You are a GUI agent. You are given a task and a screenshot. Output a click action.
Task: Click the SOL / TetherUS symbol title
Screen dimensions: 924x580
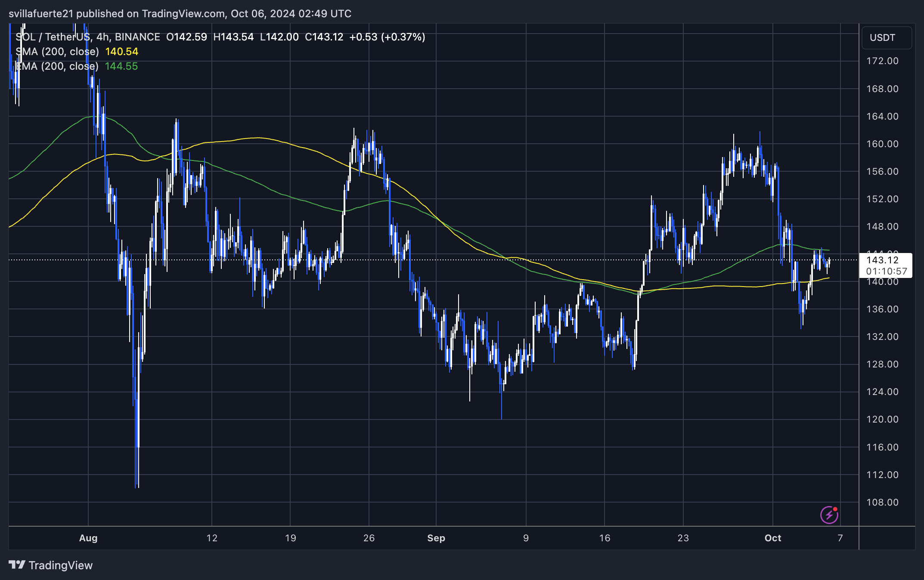pyautogui.click(x=54, y=37)
